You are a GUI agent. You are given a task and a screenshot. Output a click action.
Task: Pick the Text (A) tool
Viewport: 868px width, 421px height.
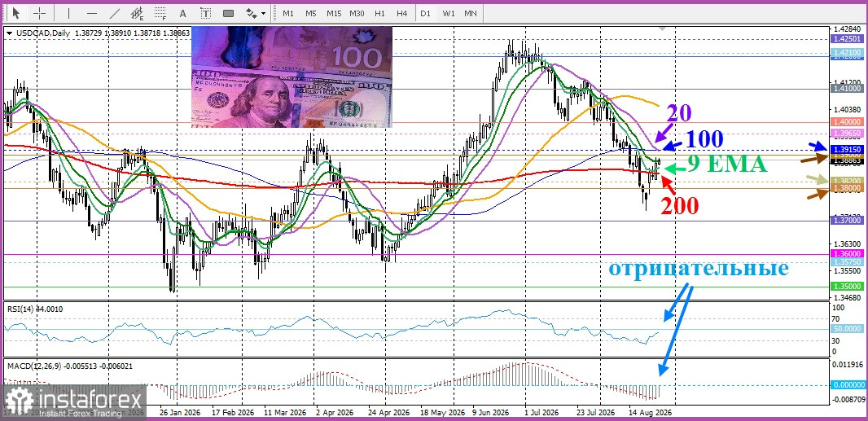coord(183,13)
